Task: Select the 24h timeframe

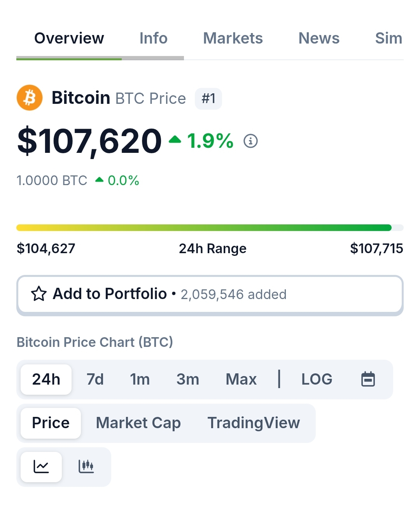Action: [x=46, y=379]
